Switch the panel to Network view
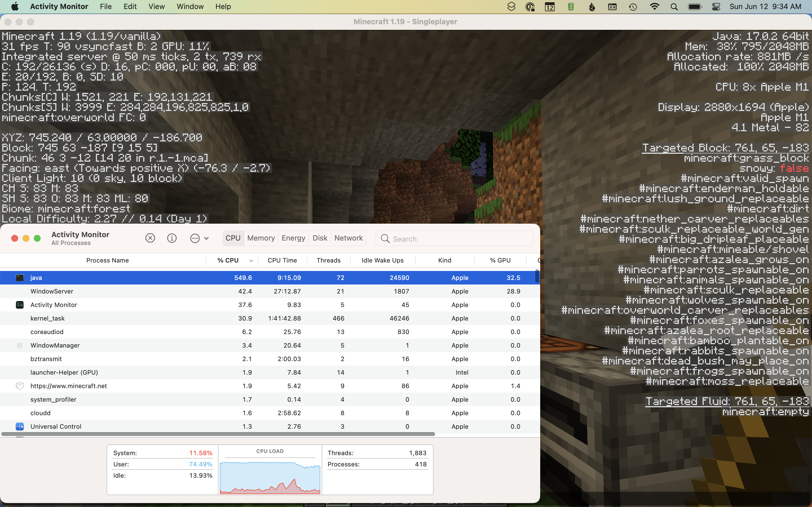The height and width of the screenshot is (507, 812). [348, 238]
